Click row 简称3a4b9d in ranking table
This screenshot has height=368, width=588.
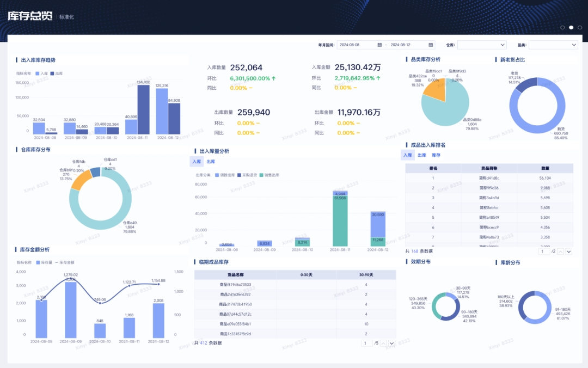pyautogui.click(x=489, y=198)
